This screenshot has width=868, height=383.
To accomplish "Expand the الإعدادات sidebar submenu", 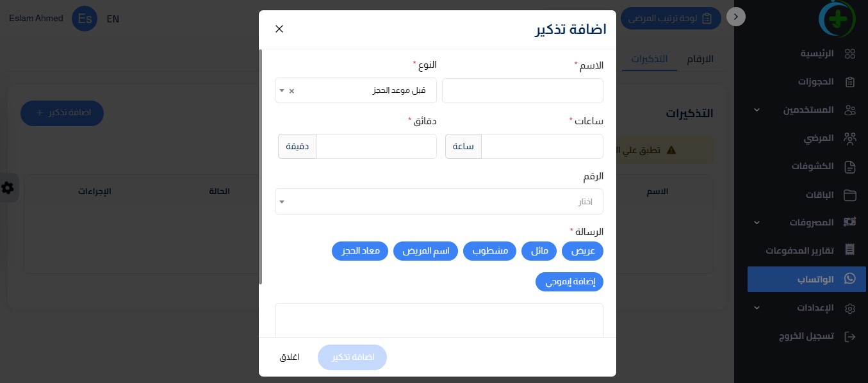I will tap(757, 308).
